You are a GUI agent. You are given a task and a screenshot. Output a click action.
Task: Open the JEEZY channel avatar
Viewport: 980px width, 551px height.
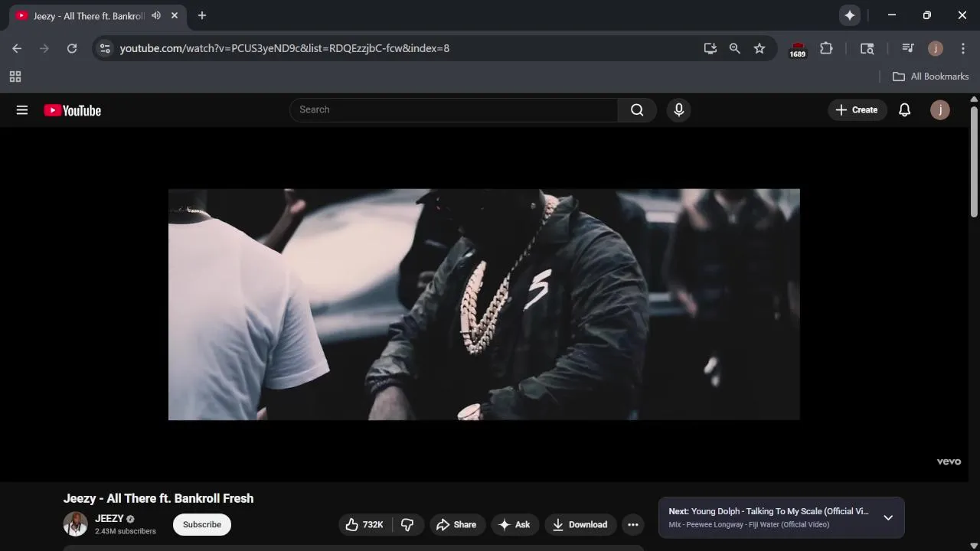pos(75,524)
